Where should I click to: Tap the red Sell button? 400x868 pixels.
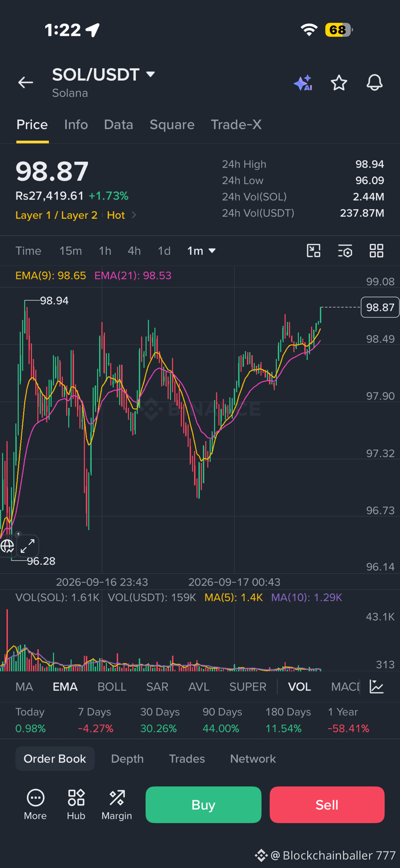pos(327,805)
